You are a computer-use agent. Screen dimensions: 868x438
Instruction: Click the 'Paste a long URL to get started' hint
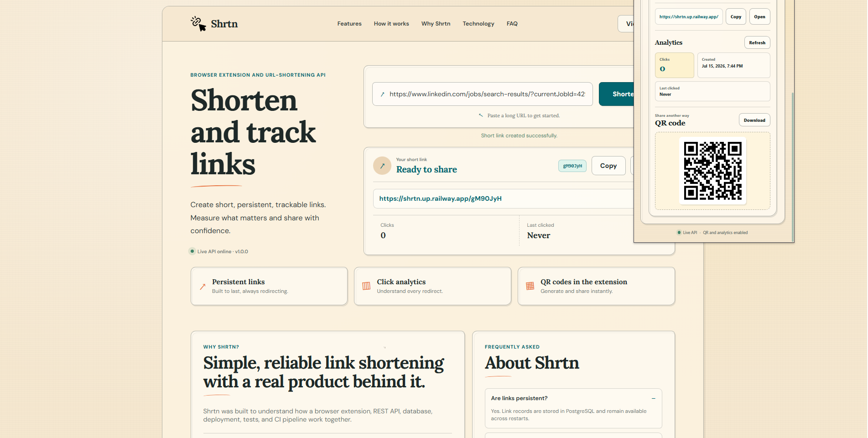[524, 115]
